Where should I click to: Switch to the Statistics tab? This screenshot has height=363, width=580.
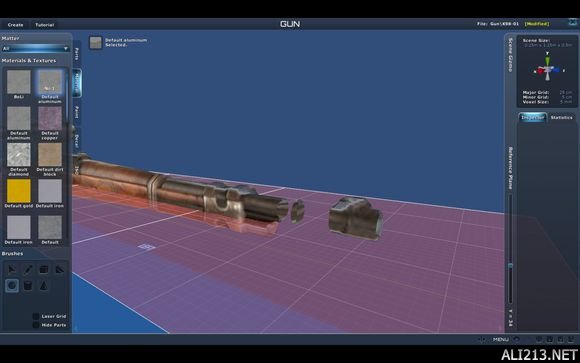[x=562, y=117]
